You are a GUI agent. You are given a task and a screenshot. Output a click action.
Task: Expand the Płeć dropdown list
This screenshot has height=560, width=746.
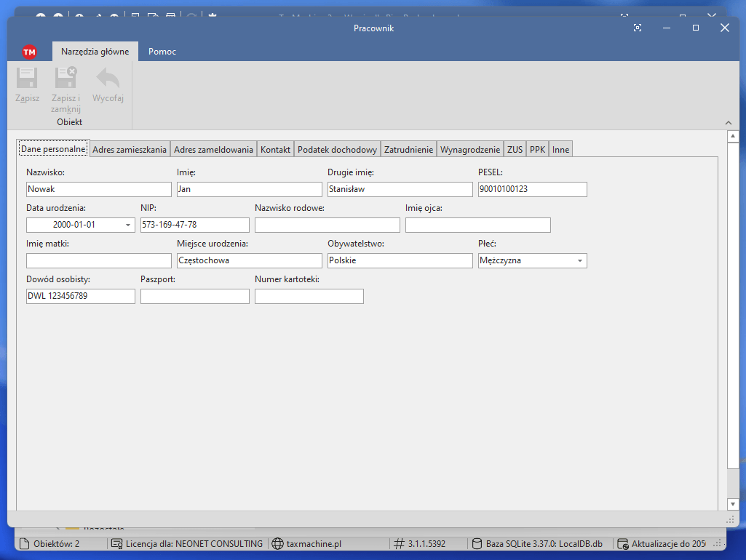point(580,261)
